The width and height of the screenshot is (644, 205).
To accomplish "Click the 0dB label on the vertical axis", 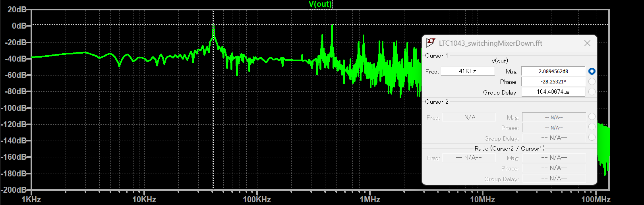I will point(19,26).
